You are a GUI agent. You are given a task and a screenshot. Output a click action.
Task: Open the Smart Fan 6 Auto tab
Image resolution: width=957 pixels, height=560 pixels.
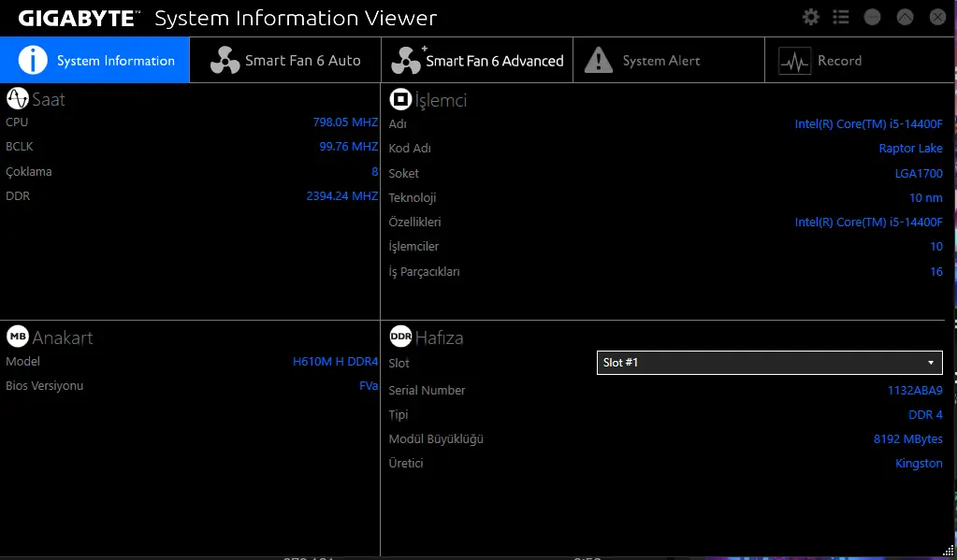pyautogui.click(x=285, y=60)
